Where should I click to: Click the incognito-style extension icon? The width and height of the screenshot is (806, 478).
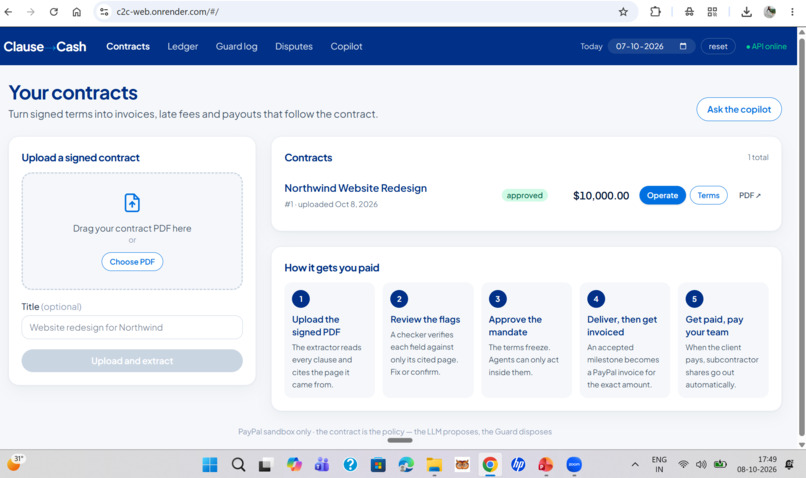click(x=689, y=12)
